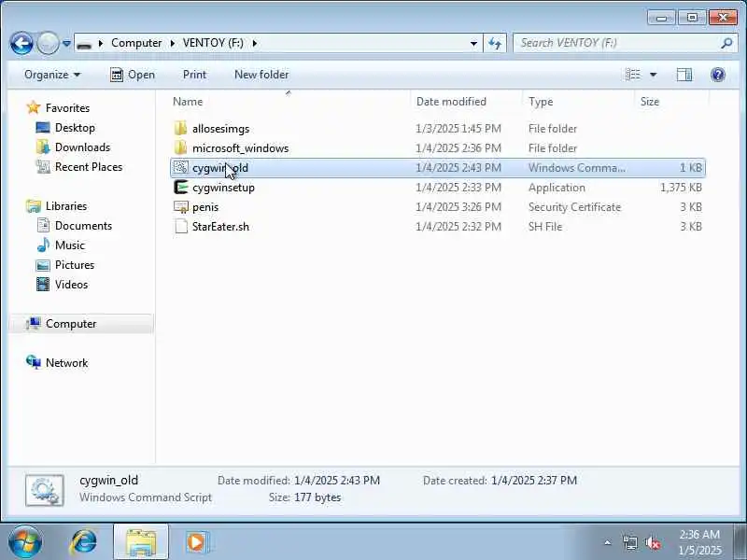This screenshot has width=747, height=560.
Task: Click the 1,375 KB size cell
Action: click(x=681, y=188)
